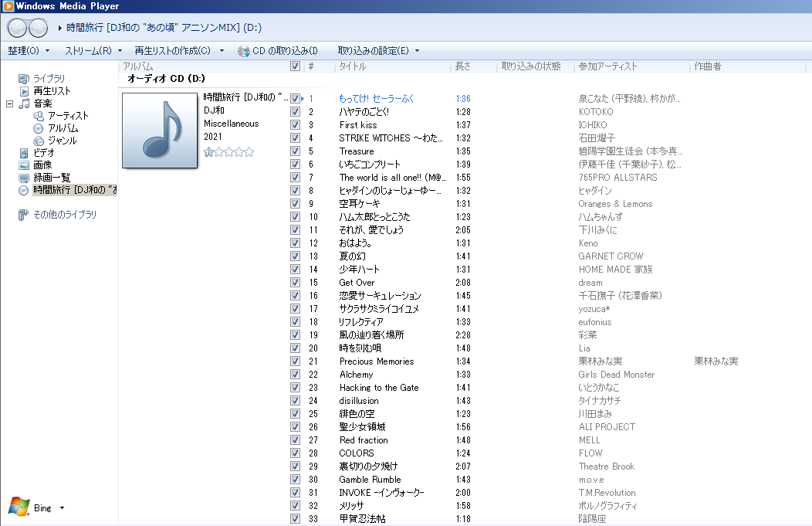
Task: Click the album art thumbnail
Action: pos(160,130)
